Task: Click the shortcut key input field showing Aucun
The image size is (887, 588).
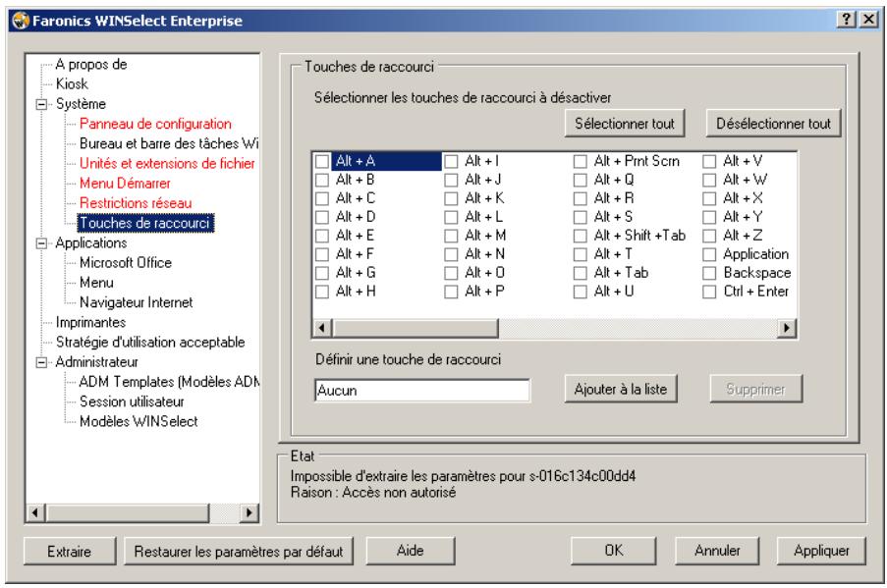Action: coord(422,390)
